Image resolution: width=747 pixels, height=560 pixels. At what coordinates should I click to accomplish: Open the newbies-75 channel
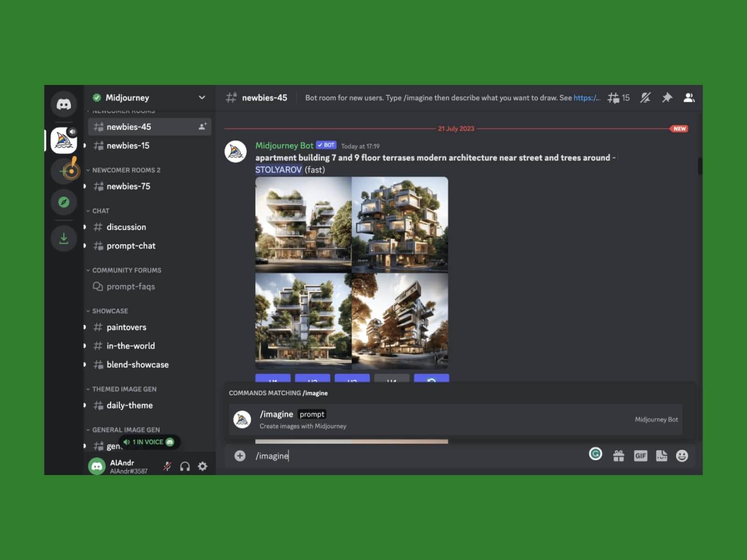[149, 186]
